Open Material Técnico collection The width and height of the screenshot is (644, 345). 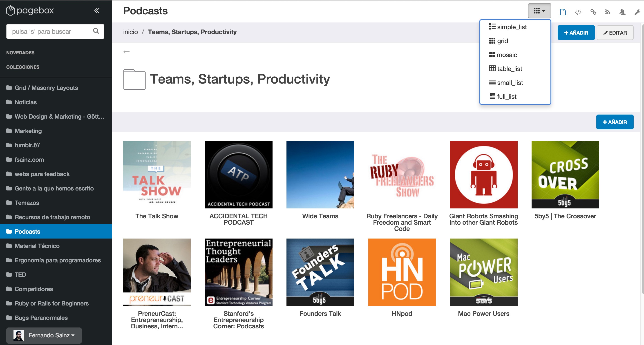tap(56, 246)
